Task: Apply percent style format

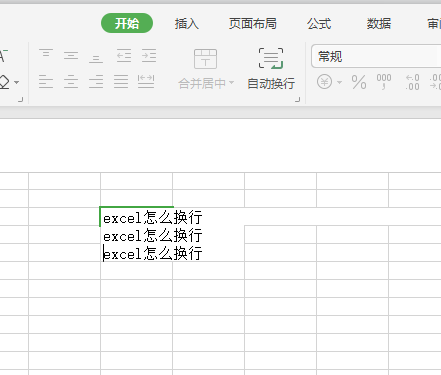Action: click(359, 82)
